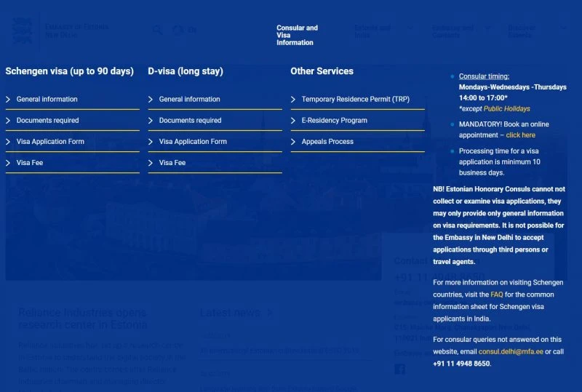Viewport: 582px width, 392px height.
Task: Expand the Estonia and India menu
Action: (383, 31)
